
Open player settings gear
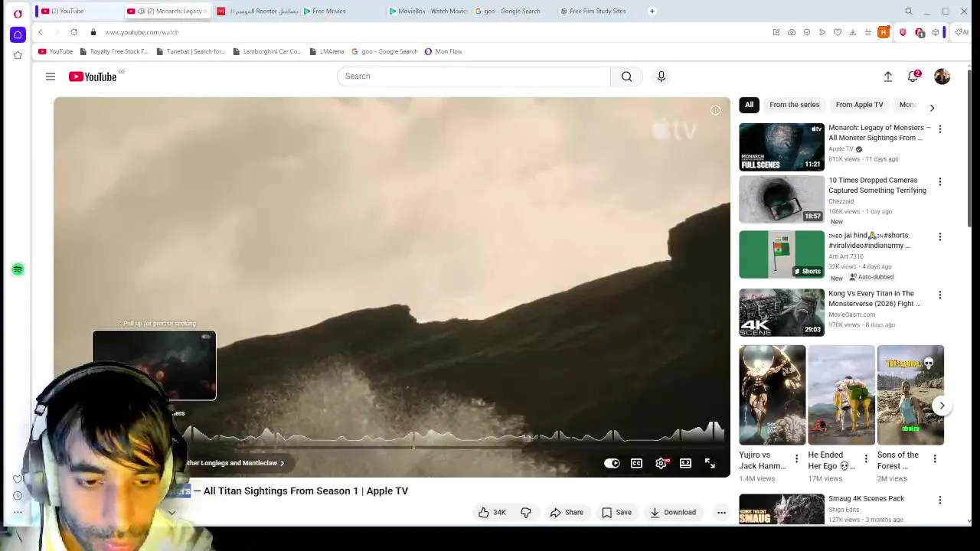point(661,463)
